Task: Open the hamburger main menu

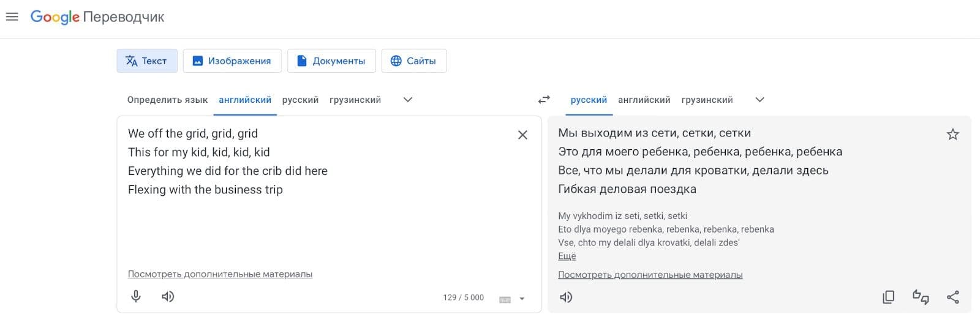Action: [x=12, y=17]
